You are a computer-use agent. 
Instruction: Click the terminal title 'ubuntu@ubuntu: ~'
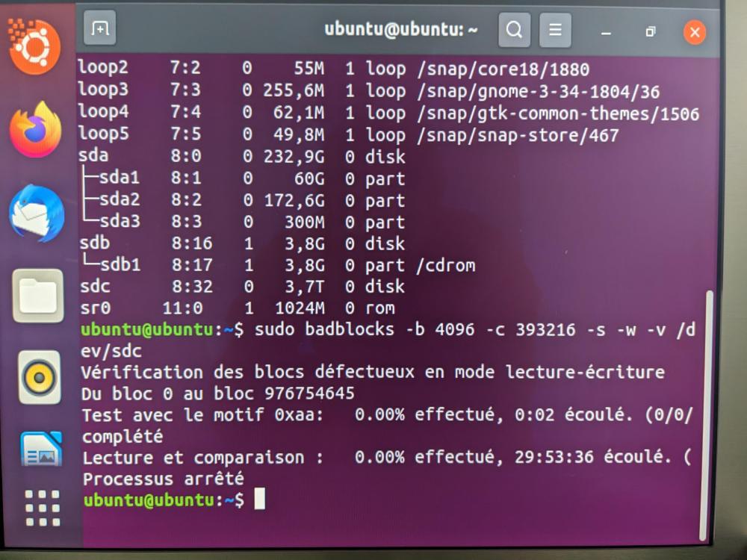pos(400,30)
